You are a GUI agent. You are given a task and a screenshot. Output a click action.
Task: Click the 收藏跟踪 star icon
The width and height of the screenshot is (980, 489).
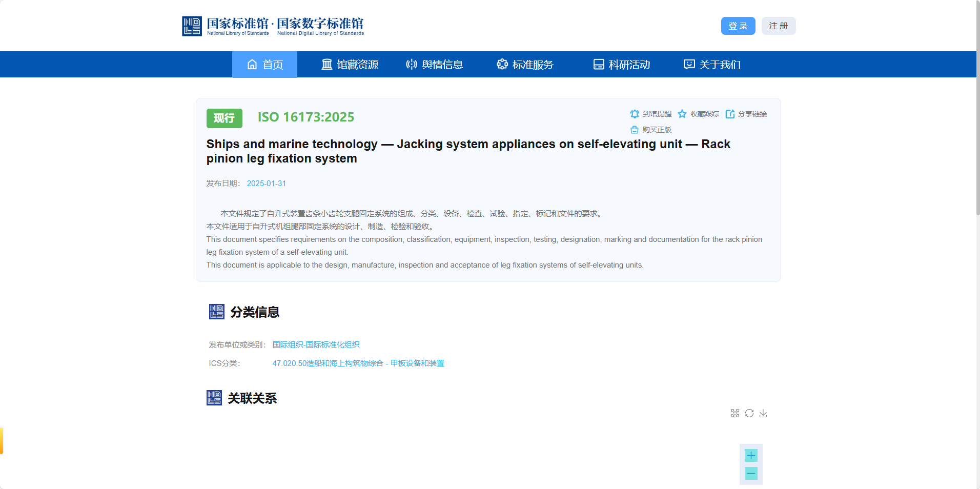(x=682, y=114)
